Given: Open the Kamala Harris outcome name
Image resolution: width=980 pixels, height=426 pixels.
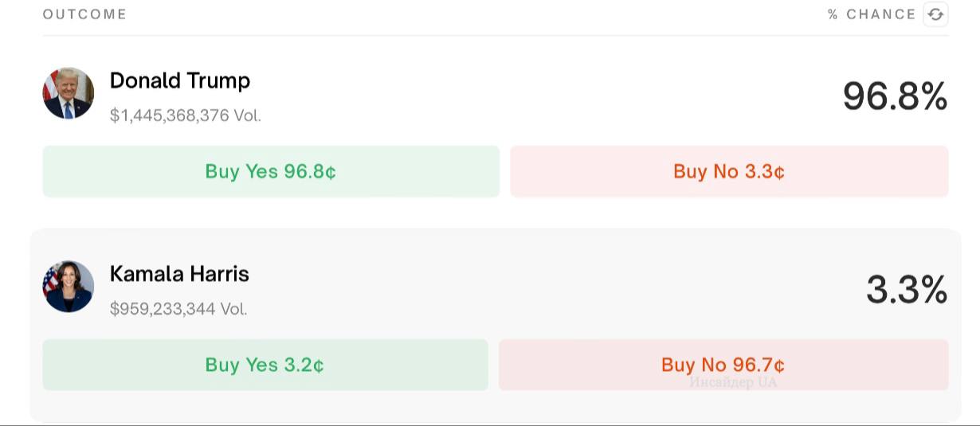Looking at the screenshot, I should (179, 274).
